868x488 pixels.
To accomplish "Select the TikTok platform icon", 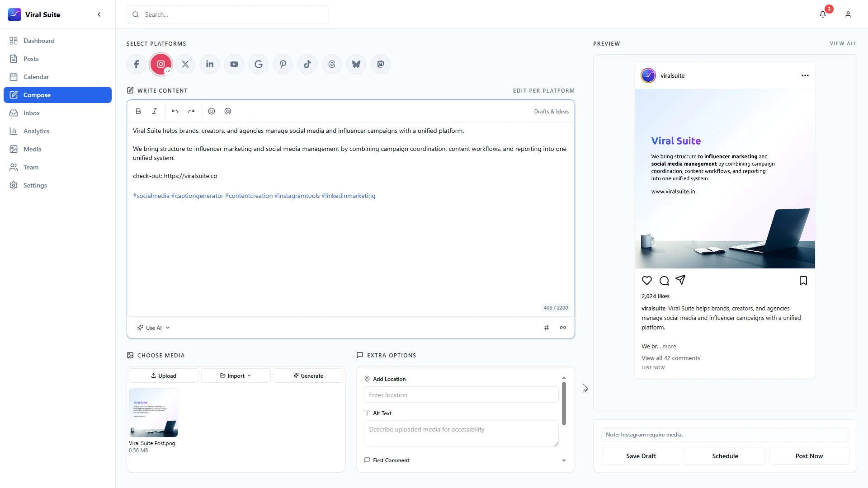I will coord(307,64).
